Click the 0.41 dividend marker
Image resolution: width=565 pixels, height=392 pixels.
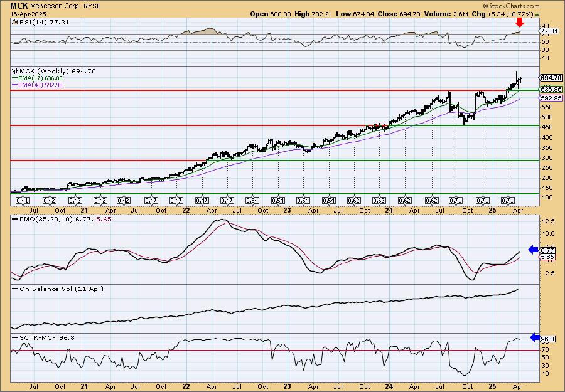point(23,201)
